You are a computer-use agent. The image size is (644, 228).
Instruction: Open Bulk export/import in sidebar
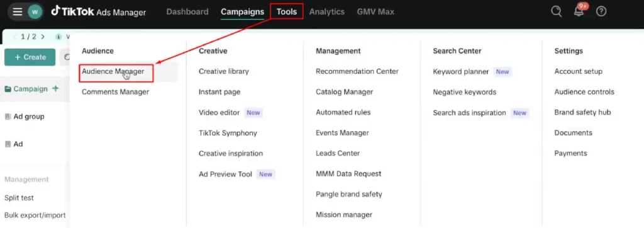click(x=35, y=215)
